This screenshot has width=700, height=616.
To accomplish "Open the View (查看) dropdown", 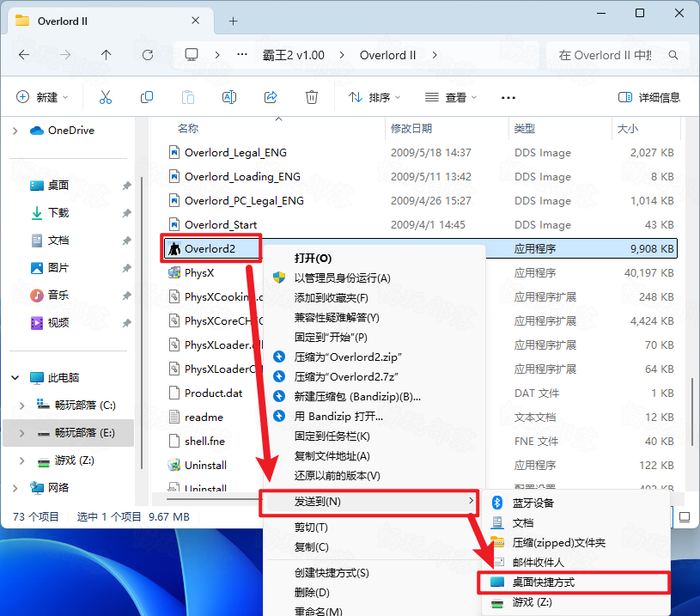I will (x=451, y=97).
